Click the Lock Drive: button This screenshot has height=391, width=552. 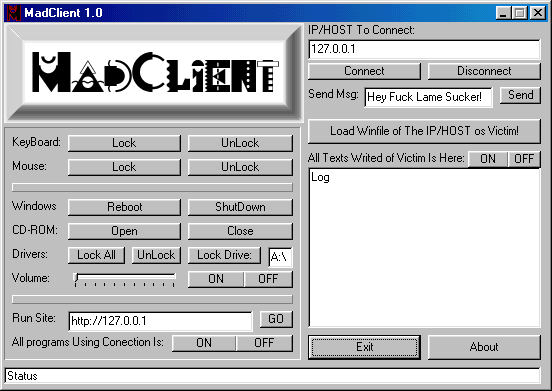224,255
